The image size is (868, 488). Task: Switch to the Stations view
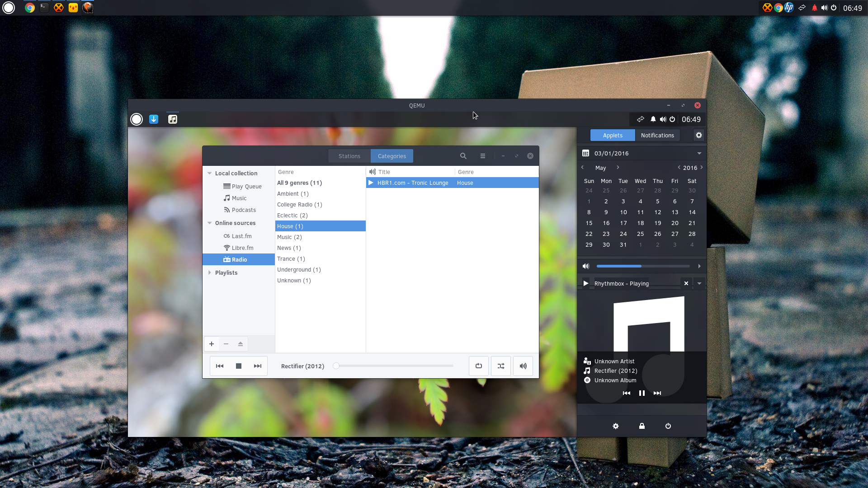pyautogui.click(x=349, y=156)
